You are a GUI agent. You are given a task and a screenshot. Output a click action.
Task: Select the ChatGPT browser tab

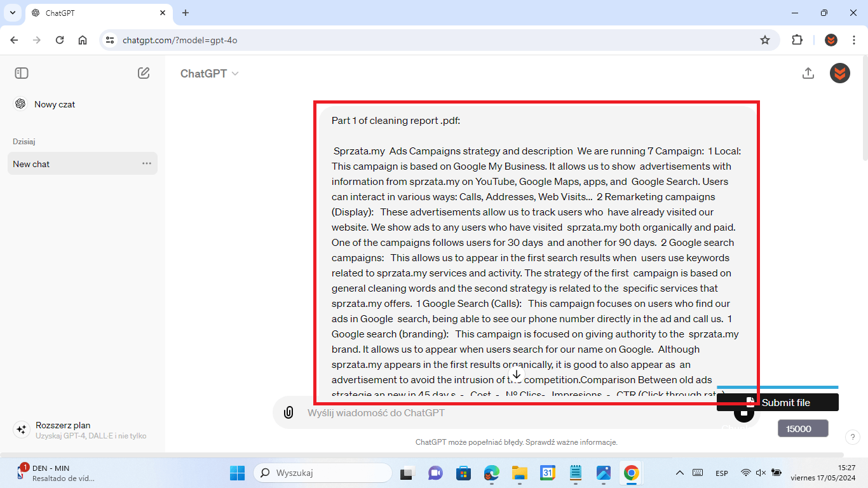[x=98, y=13]
